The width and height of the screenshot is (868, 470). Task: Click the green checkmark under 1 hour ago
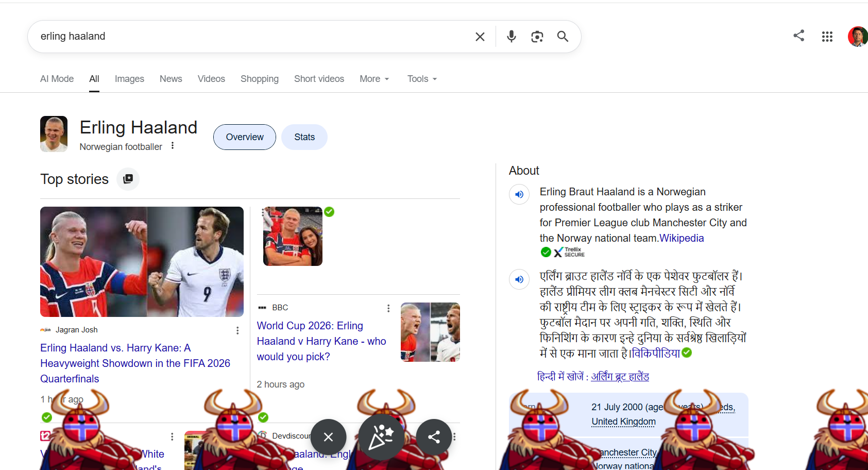47,417
